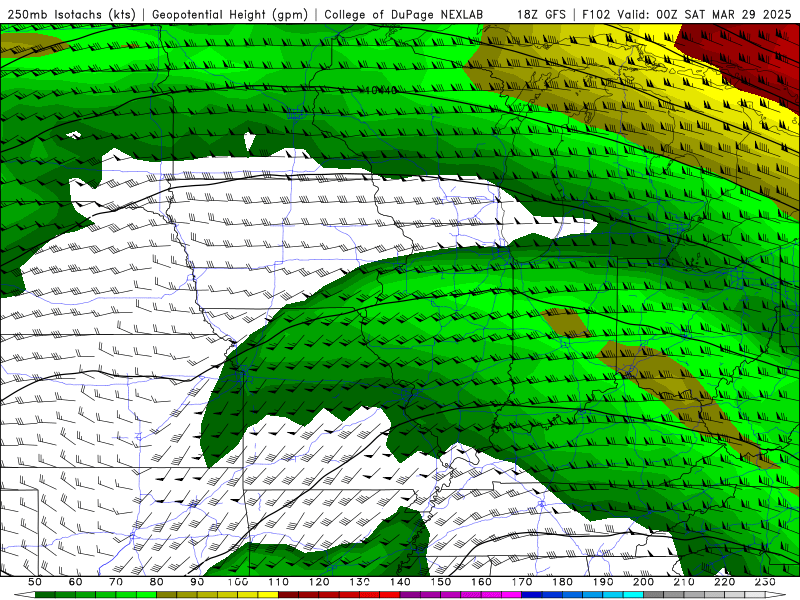Click the legend value 50
The width and height of the screenshot is (800, 600).
pyautogui.click(x=35, y=582)
